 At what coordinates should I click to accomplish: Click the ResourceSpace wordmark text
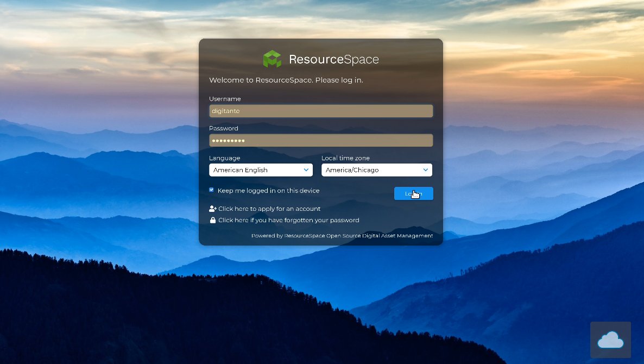(x=333, y=59)
